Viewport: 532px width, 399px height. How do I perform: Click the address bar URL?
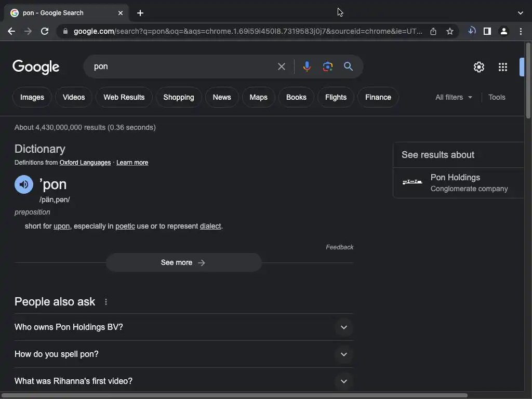[x=248, y=31]
